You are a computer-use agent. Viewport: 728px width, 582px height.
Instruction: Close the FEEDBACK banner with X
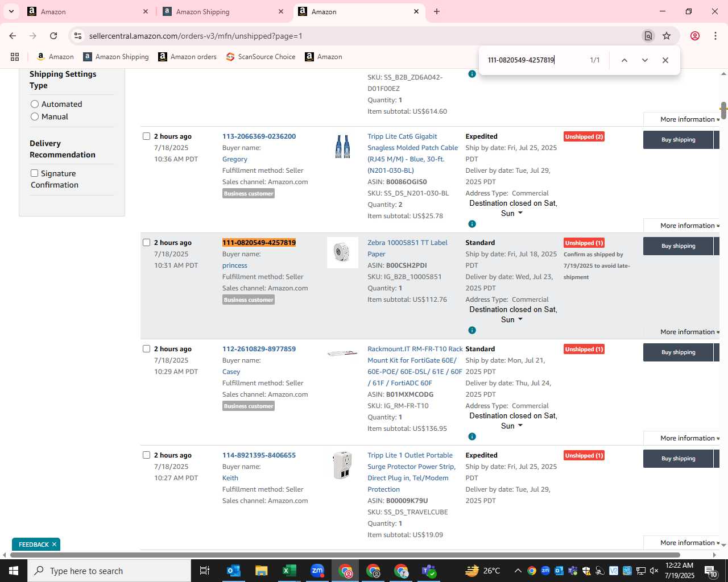(x=54, y=544)
